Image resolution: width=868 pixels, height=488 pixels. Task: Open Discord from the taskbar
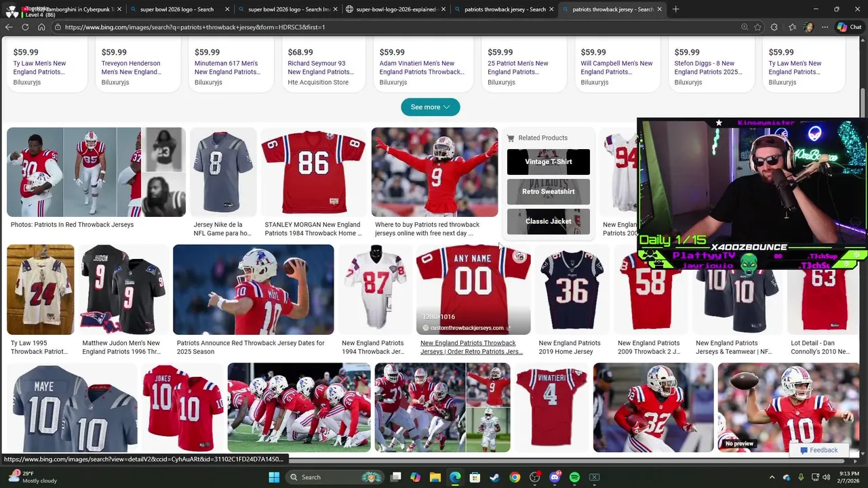point(555,477)
